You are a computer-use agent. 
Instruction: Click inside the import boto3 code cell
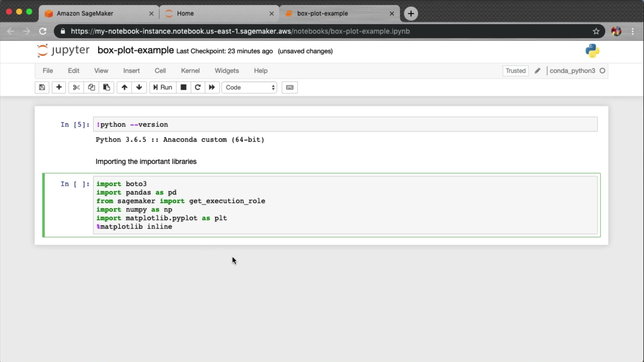(x=335, y=205)
